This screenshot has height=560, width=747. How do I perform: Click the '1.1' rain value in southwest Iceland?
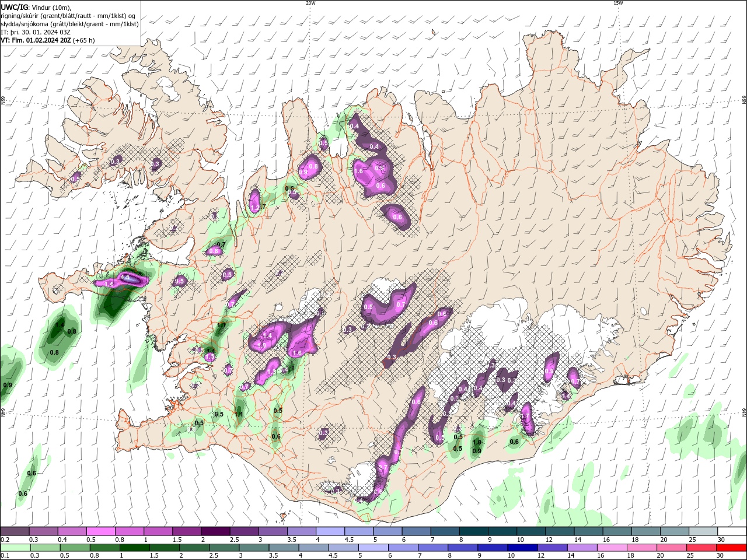pyautogui.click(x=239, y=415)
